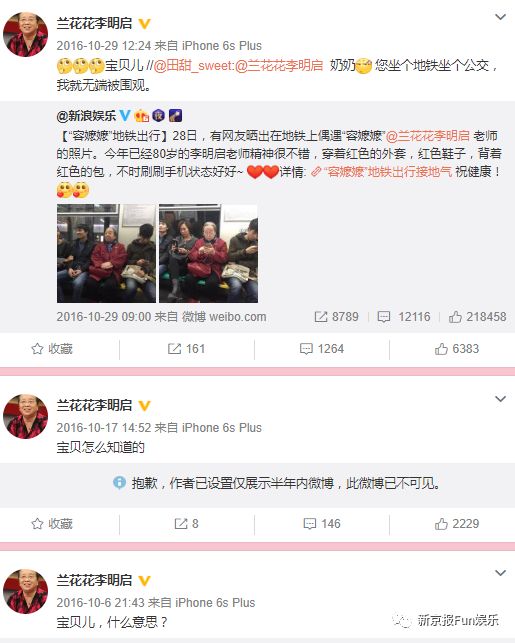This screenshot has height=643, width=515.
Task: Open the @新浪娱乐 account name
Action: pos(87,116)
